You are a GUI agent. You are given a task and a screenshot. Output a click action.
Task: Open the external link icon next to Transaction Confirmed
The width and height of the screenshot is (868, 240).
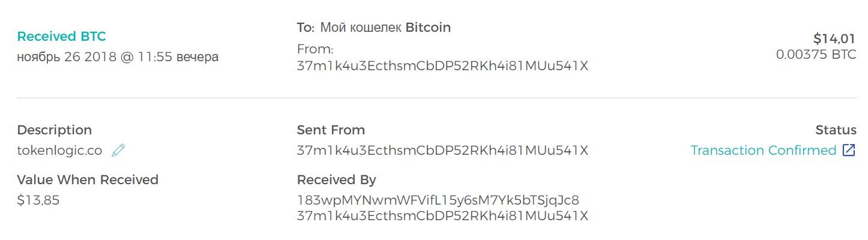[x=849, y=150]
